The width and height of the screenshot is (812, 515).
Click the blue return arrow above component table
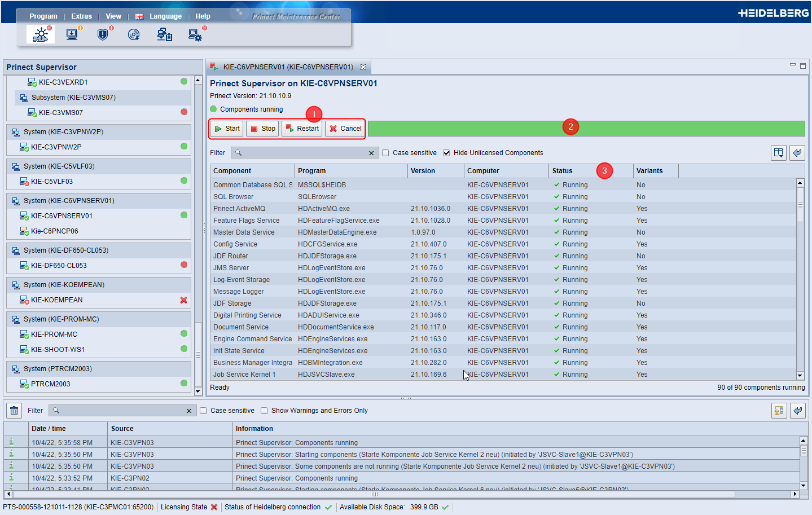pyautogui.click(x=797, y=153)
